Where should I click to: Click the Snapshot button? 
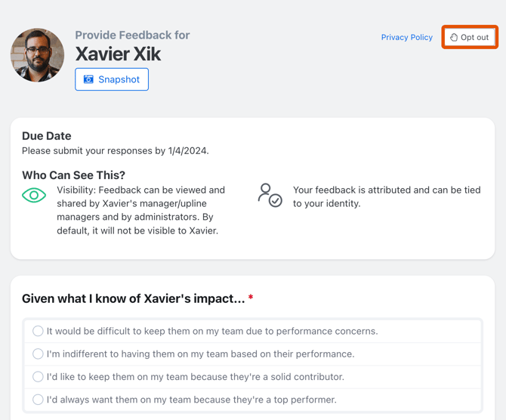[112, 79]
